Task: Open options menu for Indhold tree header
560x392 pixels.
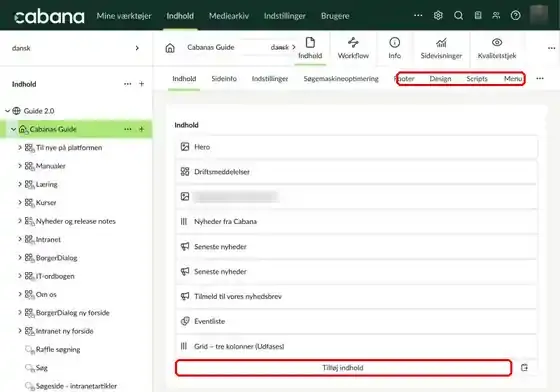Action: point(128,84)
